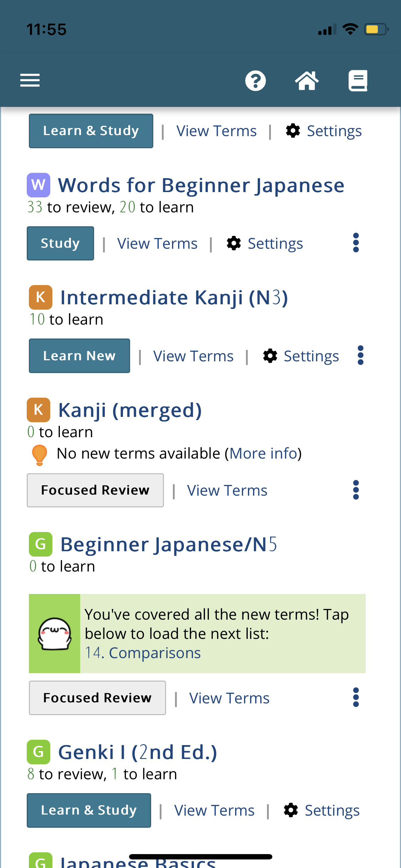Open the hamburger navigation menu
The width and height of the screenshot is (401, 868).
click(30, 80)
